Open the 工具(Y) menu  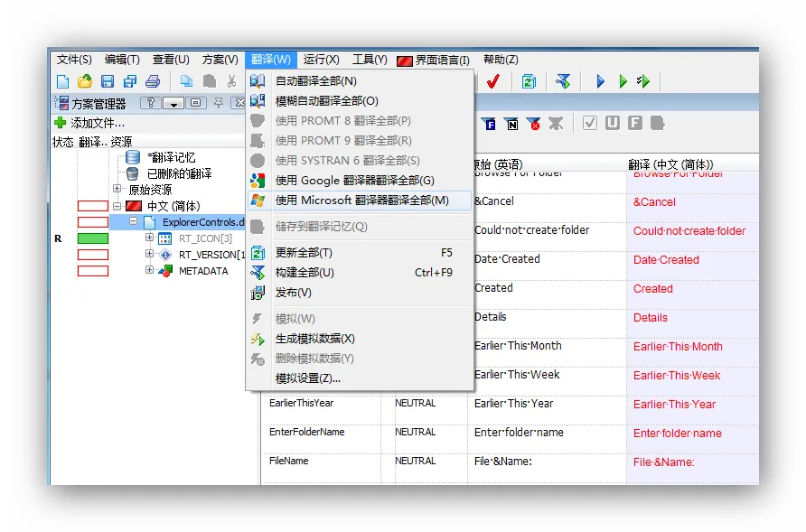[370, 60]
